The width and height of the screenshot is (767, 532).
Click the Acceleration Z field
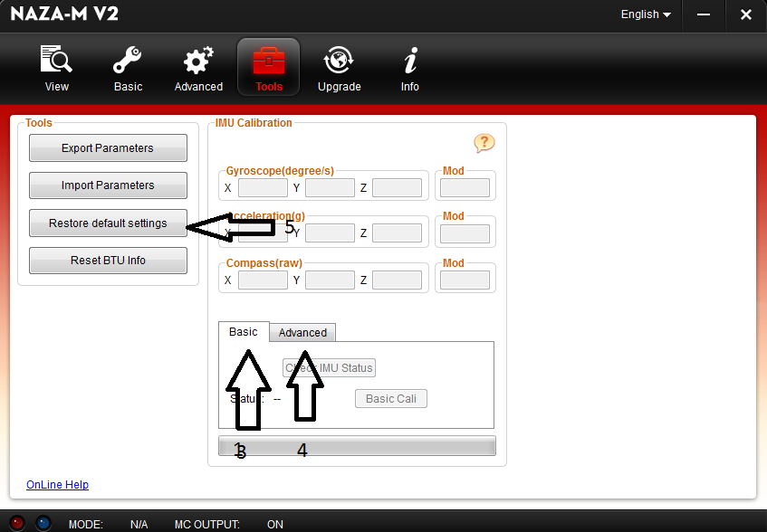click(x=398, y=233)
